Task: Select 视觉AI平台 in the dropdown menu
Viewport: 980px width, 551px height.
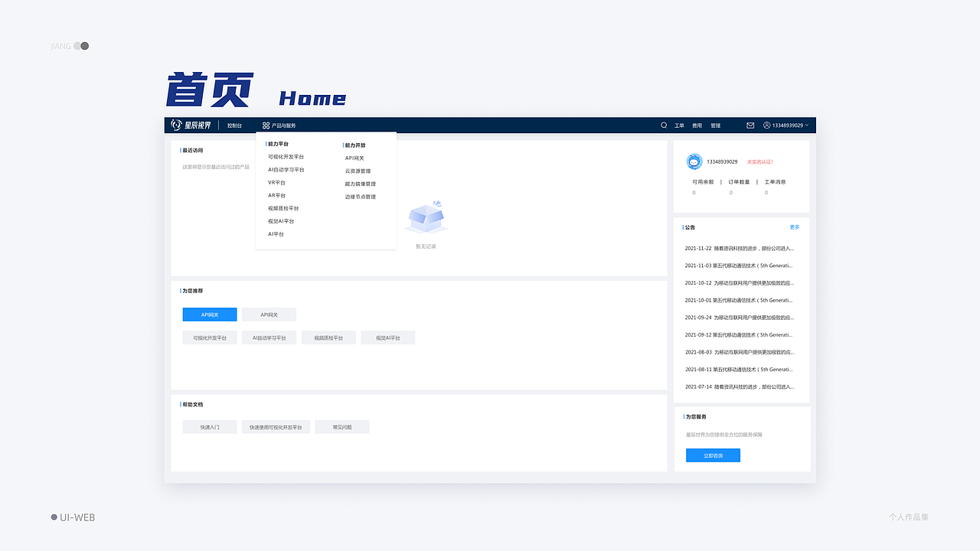Action: tap(281, 221)
